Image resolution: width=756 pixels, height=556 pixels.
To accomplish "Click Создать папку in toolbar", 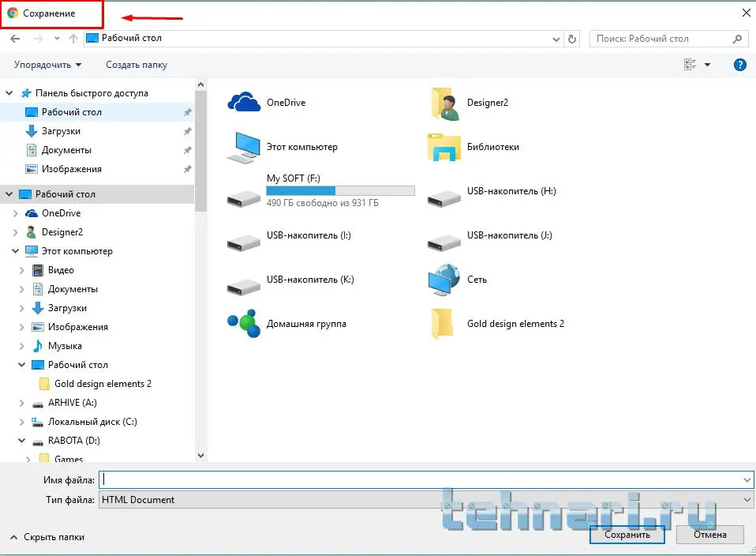I will pos(137,65).
